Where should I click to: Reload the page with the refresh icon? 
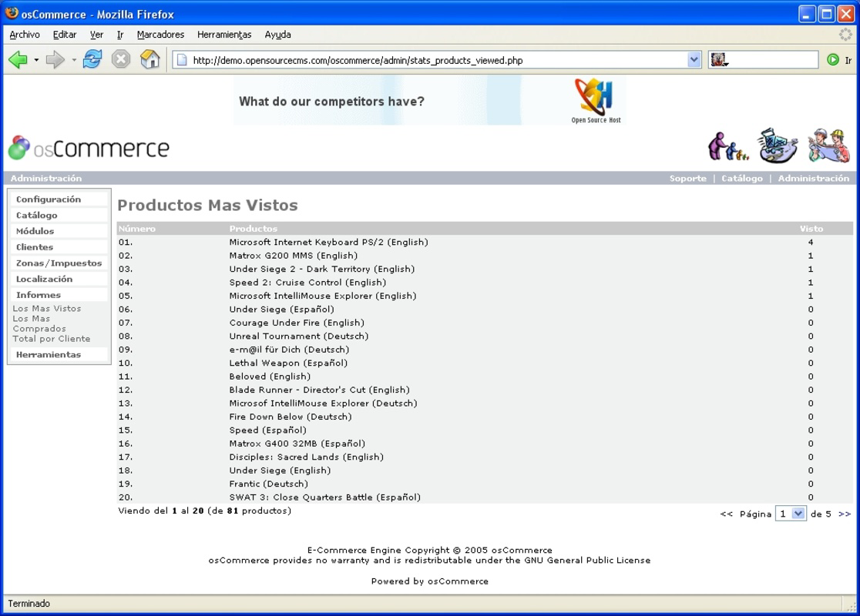coord(92,59)
